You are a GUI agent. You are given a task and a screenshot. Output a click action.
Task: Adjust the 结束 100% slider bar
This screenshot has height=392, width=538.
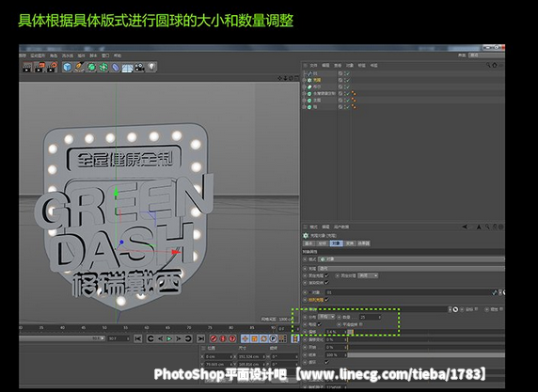(426, 355)
